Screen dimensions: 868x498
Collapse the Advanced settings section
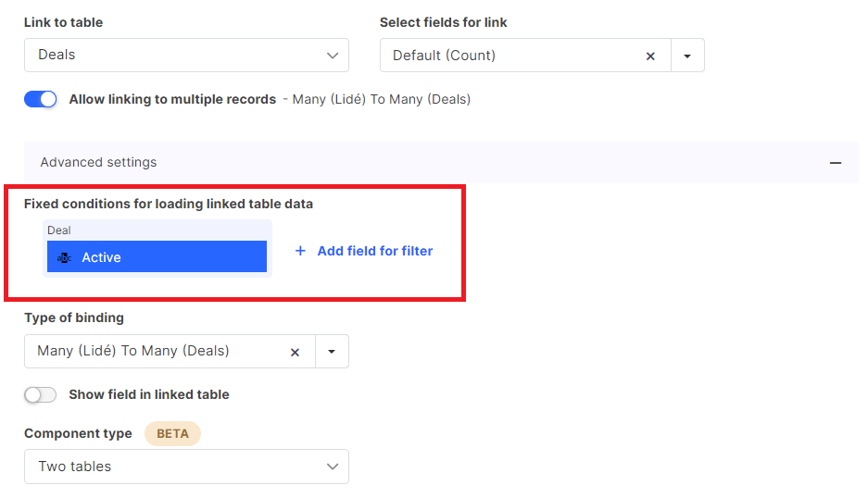tap(441, 162)
